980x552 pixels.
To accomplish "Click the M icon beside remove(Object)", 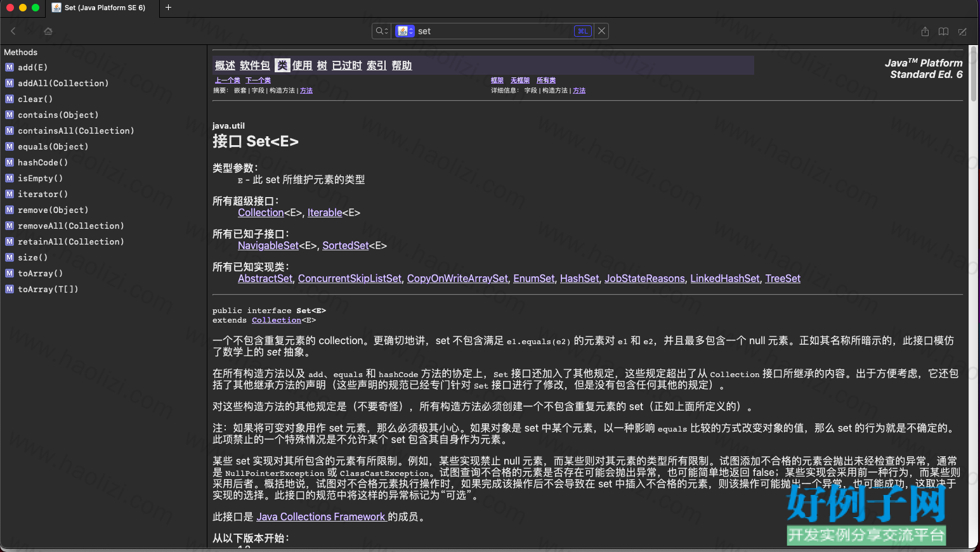I will click(10, 210).
